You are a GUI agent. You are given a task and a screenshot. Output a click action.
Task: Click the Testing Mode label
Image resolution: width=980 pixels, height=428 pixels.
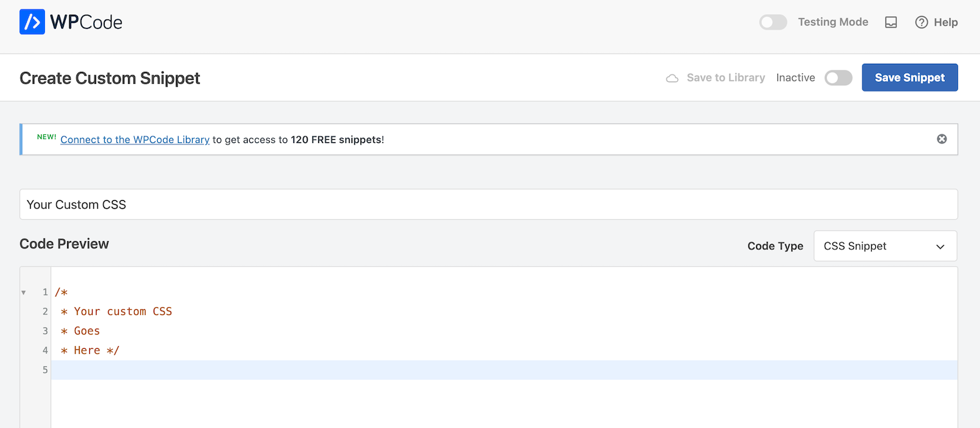833,22
